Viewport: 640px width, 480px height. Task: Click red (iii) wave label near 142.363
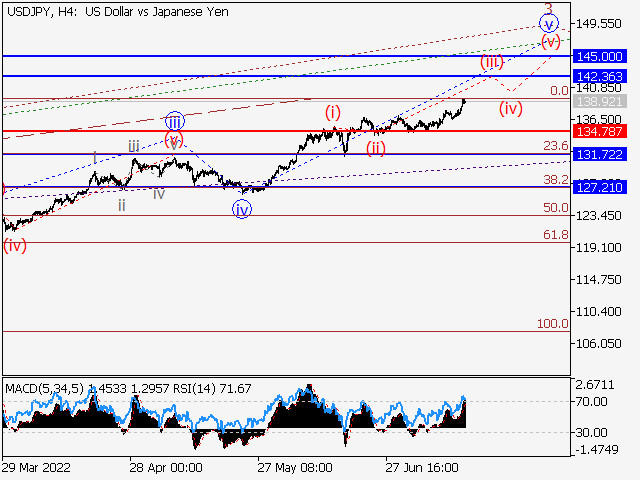tap(491, 62)
